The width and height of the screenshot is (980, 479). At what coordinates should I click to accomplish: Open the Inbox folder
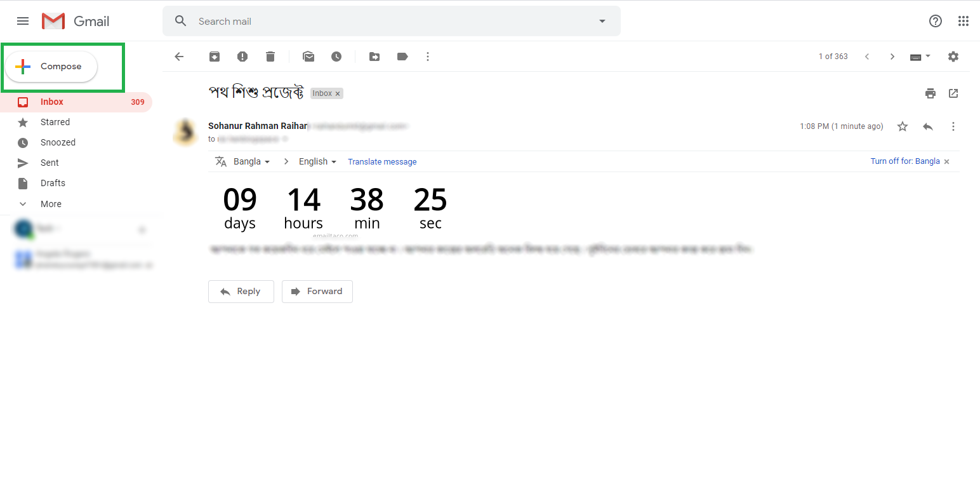click(76, 102)
